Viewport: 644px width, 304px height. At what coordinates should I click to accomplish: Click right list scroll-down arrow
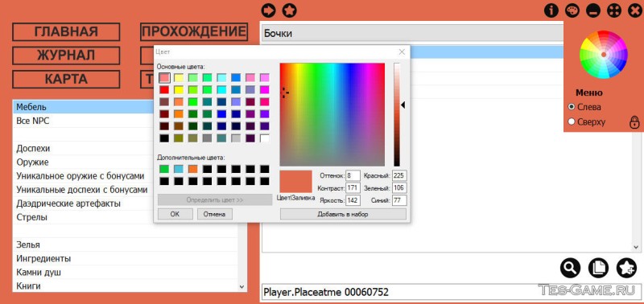coord(636,247)
